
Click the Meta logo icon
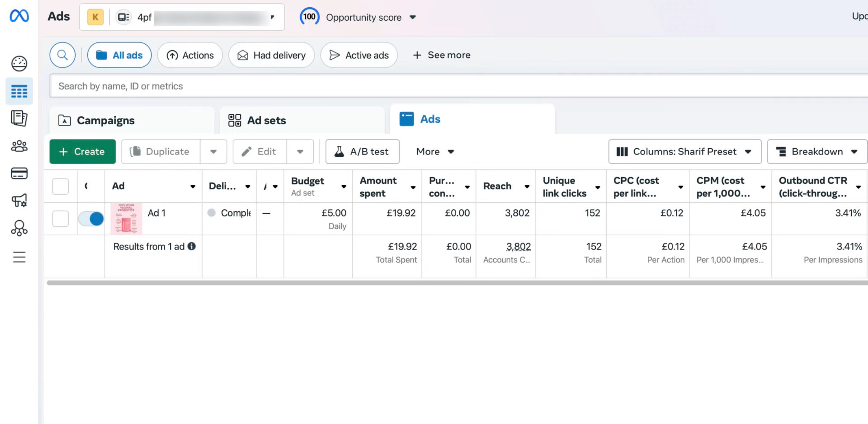coord(19,16)
